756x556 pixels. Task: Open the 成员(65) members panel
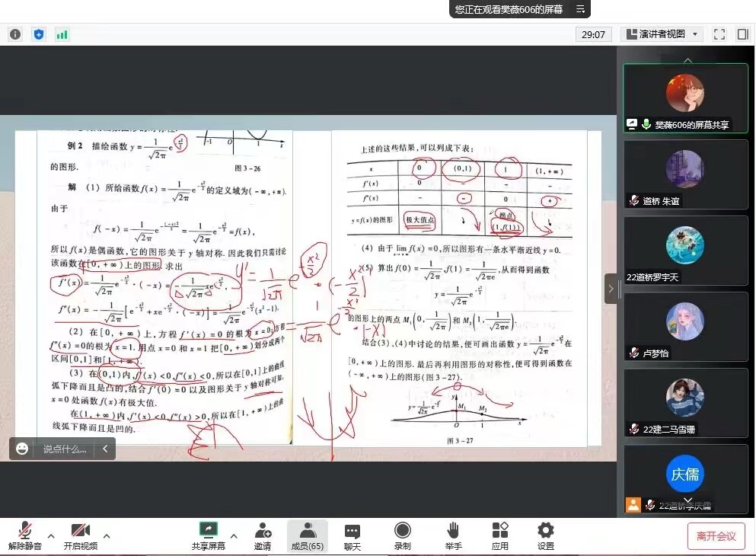[x=307, y=531]
